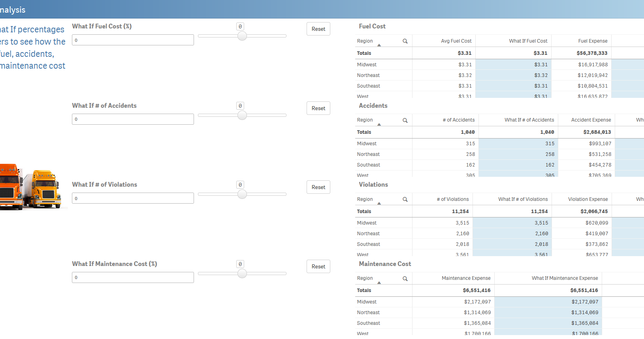This screenshot has width=644, height=339.
Task: Focus the What If Maintenance Cost input field
Action: point(133,277)
